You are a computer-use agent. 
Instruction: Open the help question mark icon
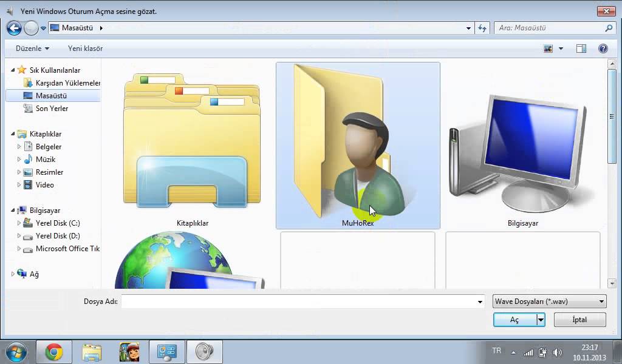(603, 49)
